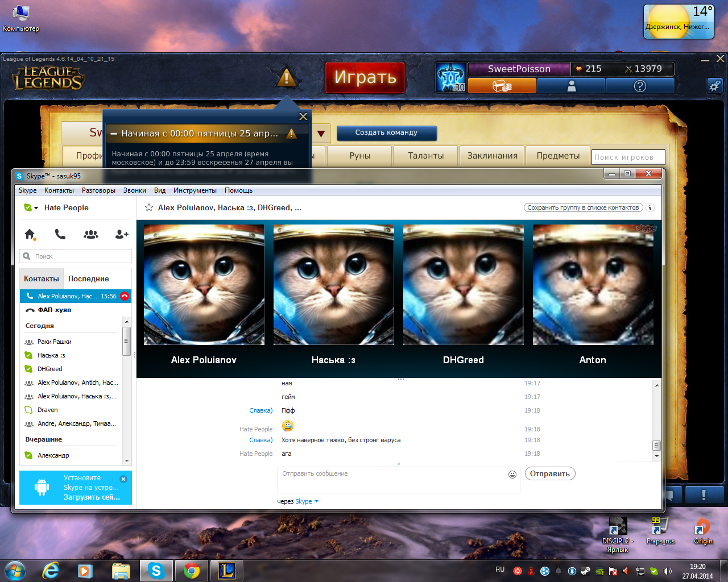
Task: Open the Skype status dropdown next to Hate People
Action: click(31, 207)
